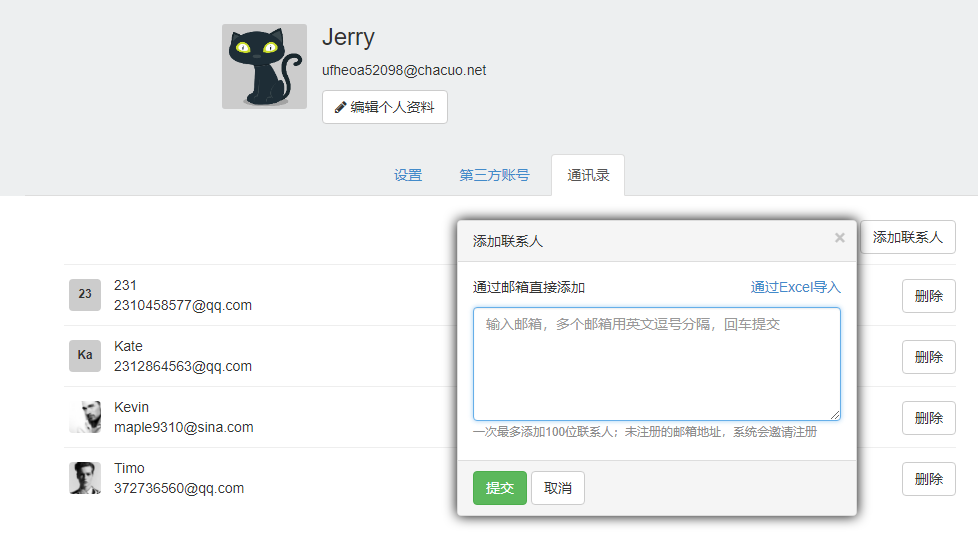Delete the contact 231
Screen dimensions: 978x539
point(928,296)
